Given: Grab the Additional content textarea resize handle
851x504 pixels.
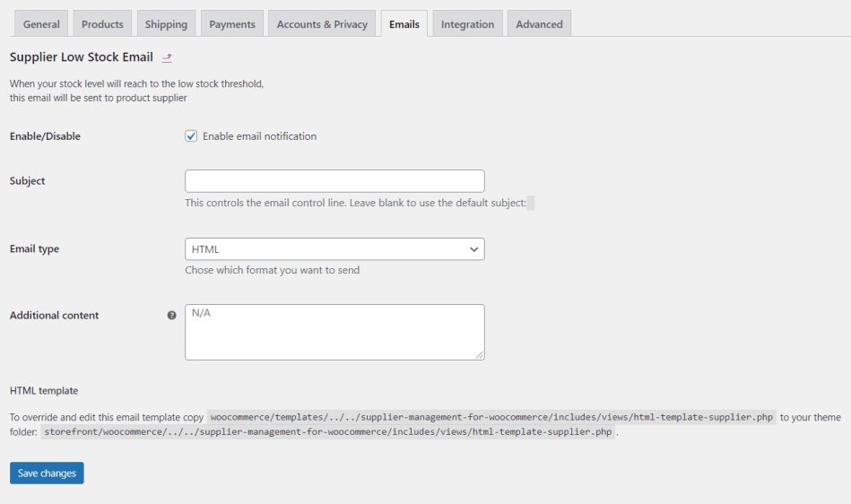Looking at the screenshot, I should pos(480,355).
